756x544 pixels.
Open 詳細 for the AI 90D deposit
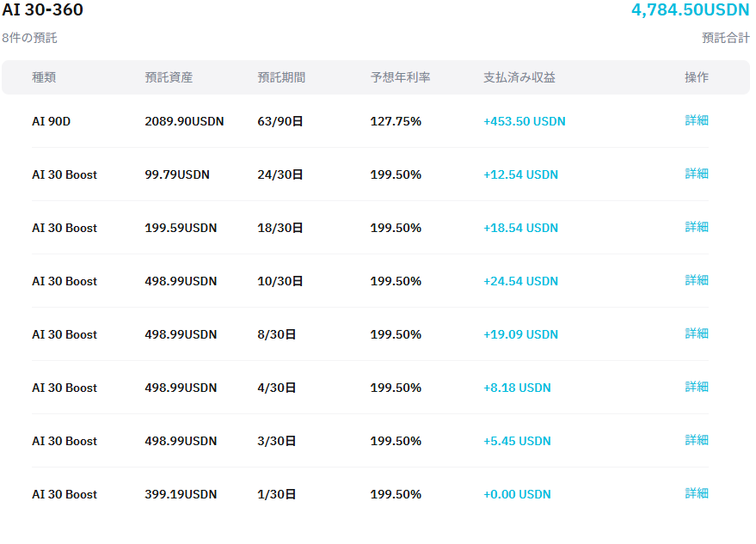[x=697, y=120]
